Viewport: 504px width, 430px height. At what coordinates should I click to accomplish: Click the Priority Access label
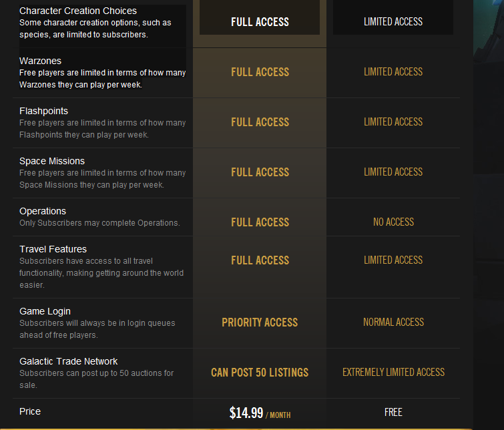pyautogui.click(x=260, y=322)
